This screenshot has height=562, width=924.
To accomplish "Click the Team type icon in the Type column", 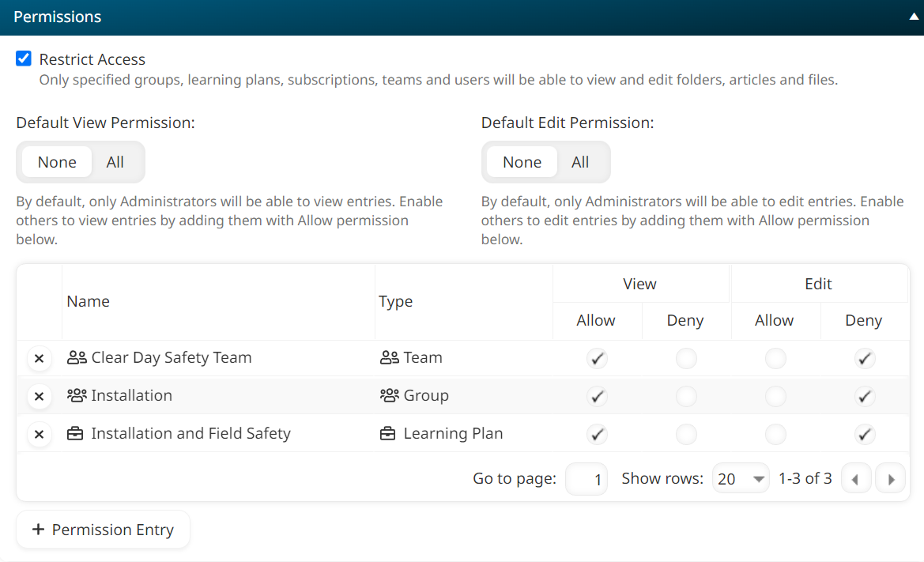I will (390, 357).
